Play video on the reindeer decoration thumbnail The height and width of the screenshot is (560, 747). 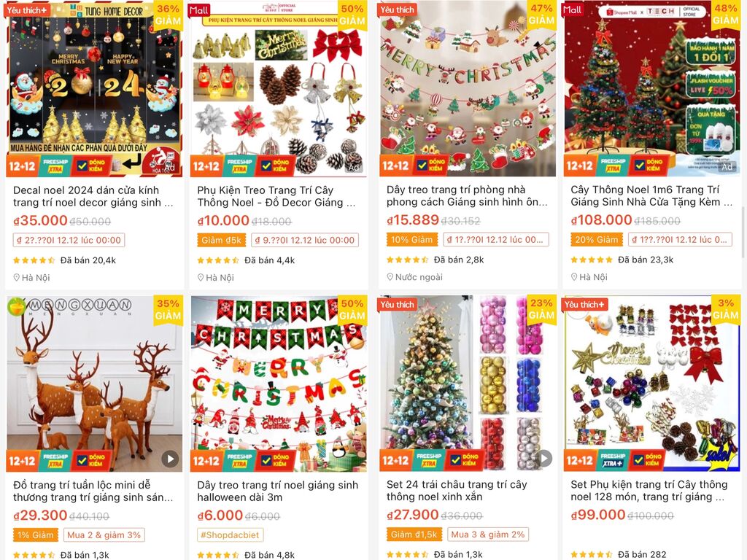tap(170, 459)
